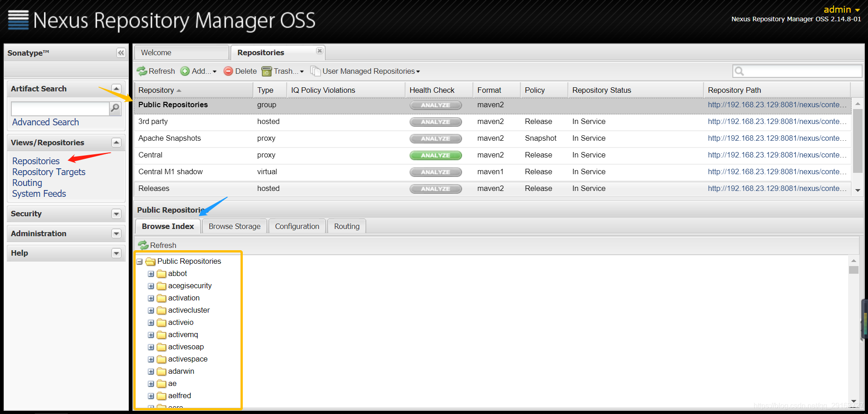Click the Refresh icon in Browse Index panel

[143, 245]
